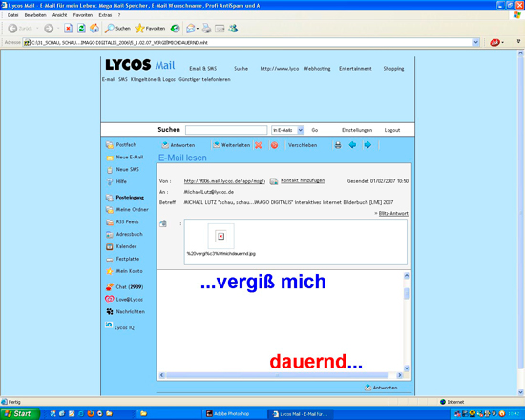Open Adressbuch in sidebar
The width and height of the screenshot is (525, 420).
124,234
